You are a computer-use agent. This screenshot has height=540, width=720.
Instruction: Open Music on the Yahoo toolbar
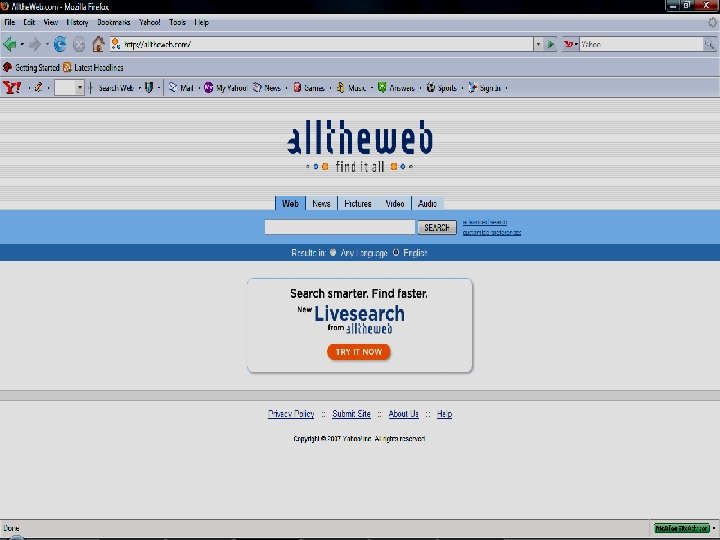[351, 88]
